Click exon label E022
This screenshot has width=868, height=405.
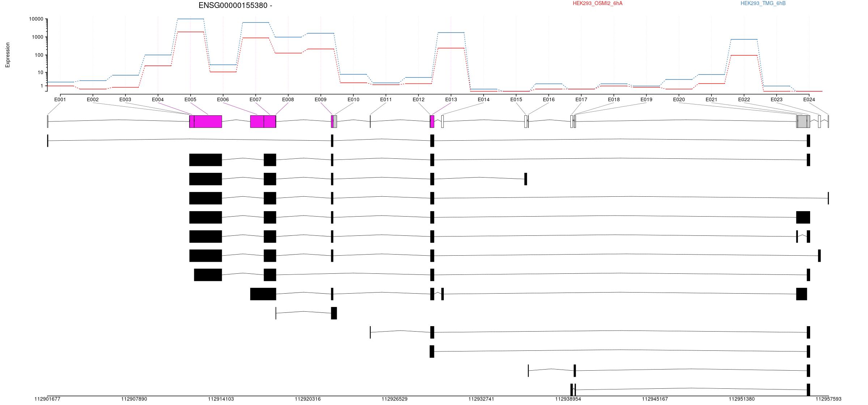coord(744,99)
